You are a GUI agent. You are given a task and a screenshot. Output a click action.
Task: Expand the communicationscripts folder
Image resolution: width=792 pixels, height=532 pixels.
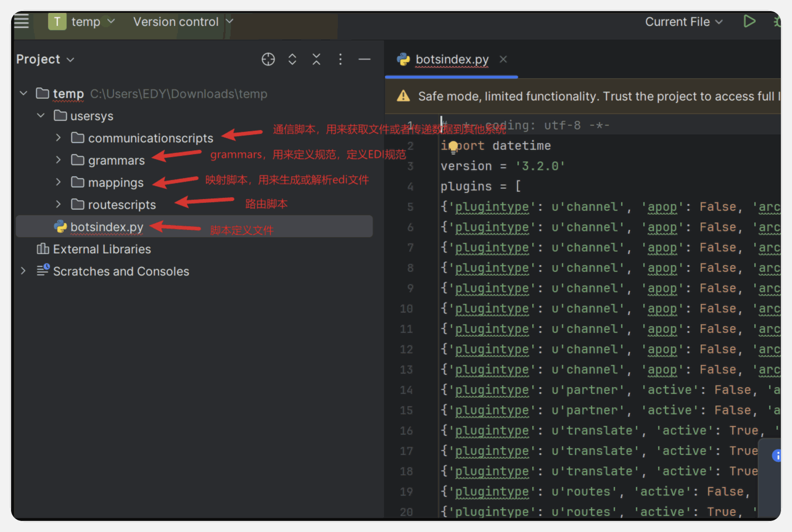[58, 138]
